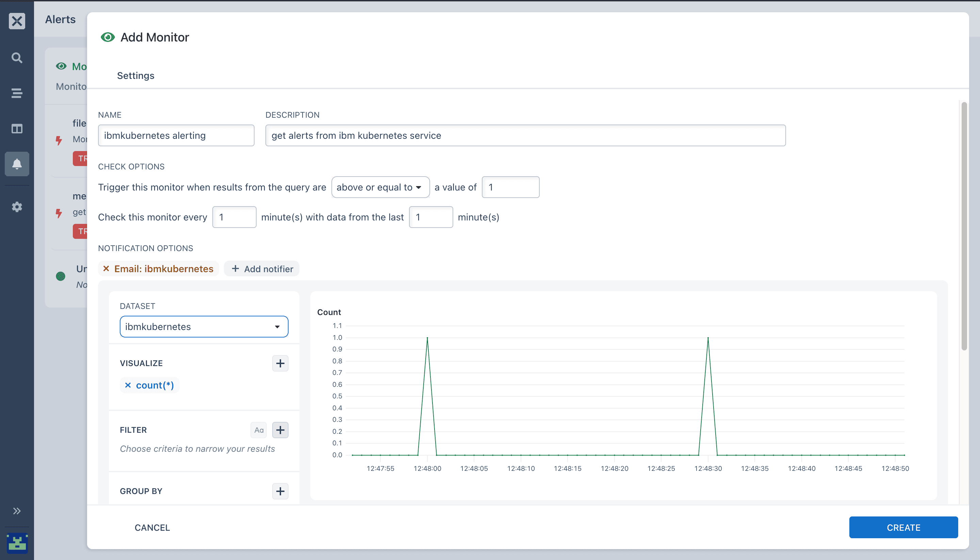Click the Add notifier button

coord(262,268)
